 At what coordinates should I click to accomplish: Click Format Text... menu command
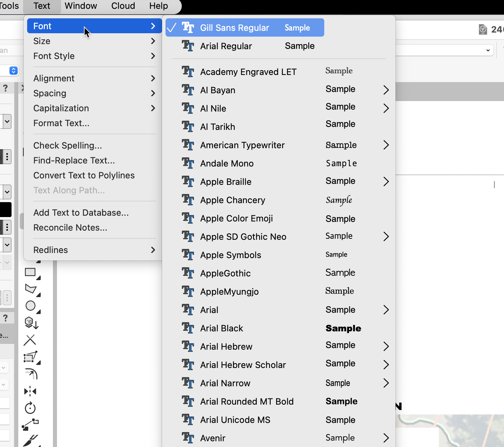(x=61, y=123)
